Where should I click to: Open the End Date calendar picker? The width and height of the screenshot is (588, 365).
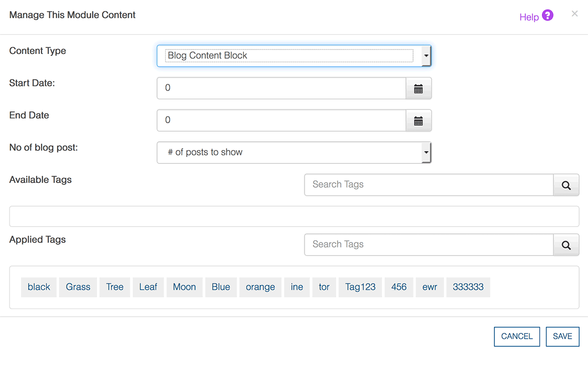pos(418,120)
